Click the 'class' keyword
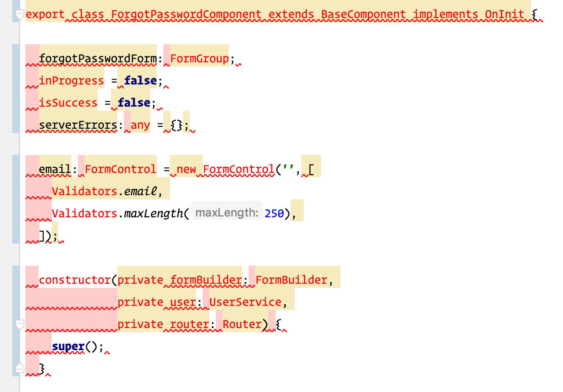This screenshot has width=563, height=392. pyautogui.click(x=88, y=14)
